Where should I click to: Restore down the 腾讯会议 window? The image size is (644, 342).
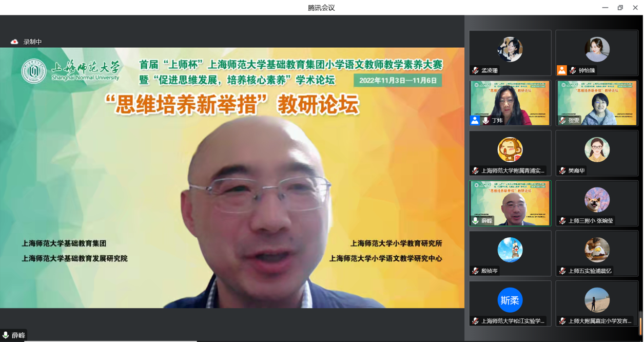coord(620,8)
